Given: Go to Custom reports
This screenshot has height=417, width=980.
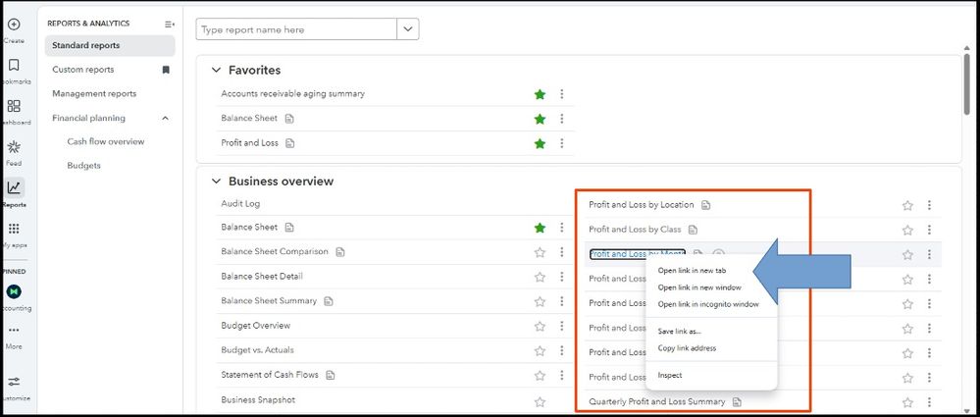Looking at the screenshot, I should click(x=83, y=70).
